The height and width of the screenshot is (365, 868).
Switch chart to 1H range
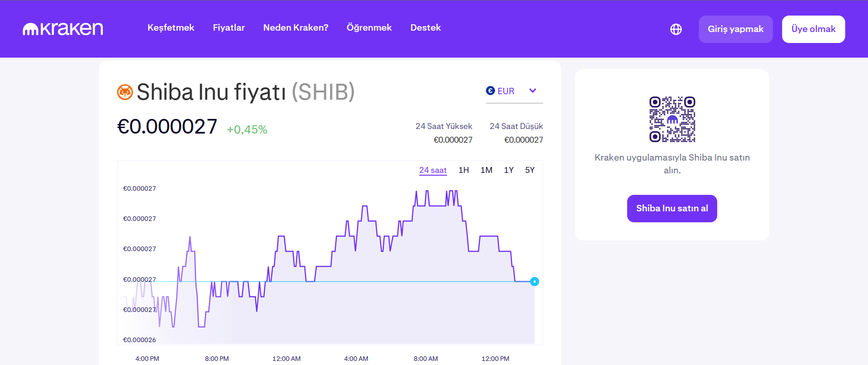point(463,170)
